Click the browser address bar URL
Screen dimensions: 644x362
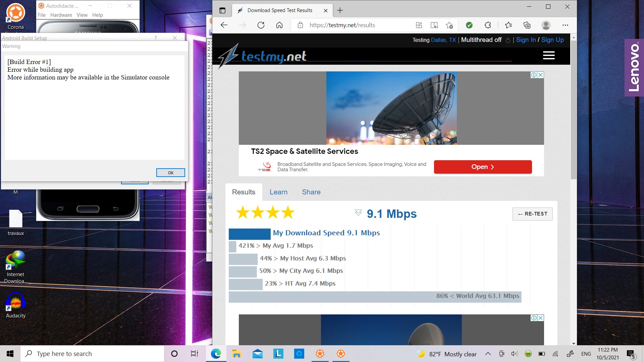pyautogui.click(x=342, y=25)
